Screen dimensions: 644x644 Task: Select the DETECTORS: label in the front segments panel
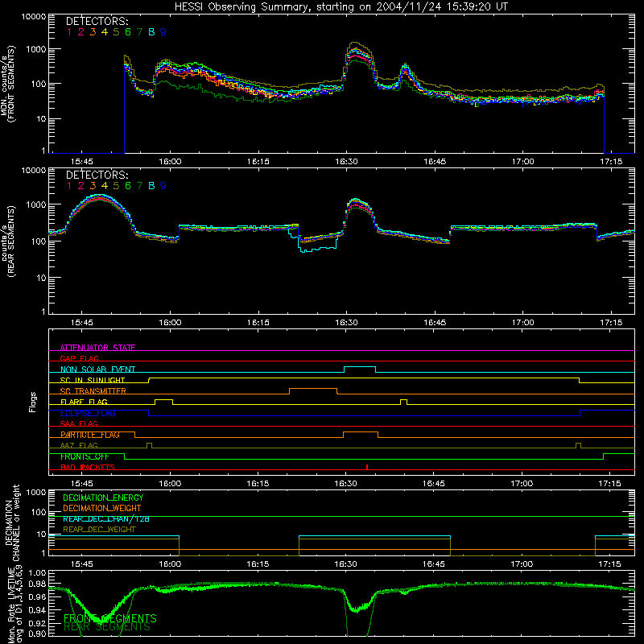[x=97, y=21]
